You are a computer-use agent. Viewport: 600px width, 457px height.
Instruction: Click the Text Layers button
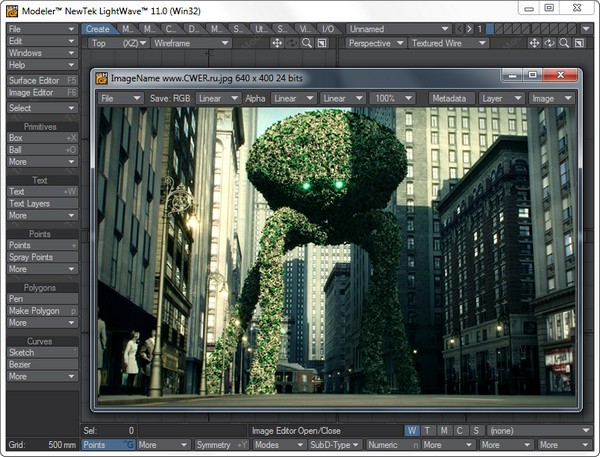point(42,204)
